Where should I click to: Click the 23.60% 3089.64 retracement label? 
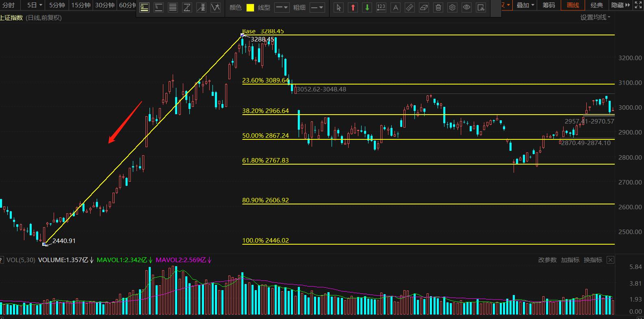coord(266,80)
